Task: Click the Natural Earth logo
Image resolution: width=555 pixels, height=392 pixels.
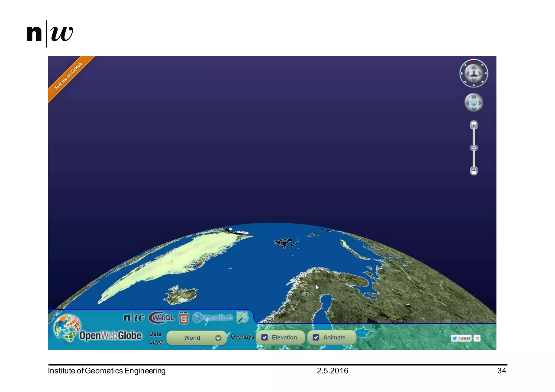Action: [213, 317]
